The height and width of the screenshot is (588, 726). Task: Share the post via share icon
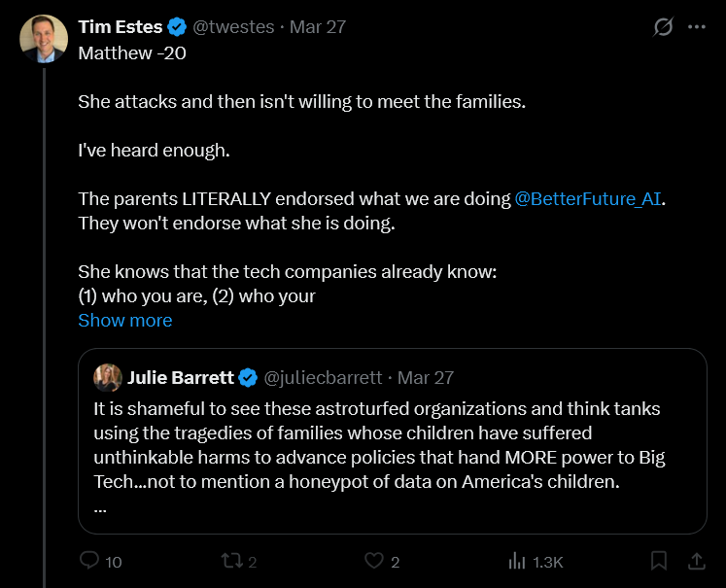(696, 561)
